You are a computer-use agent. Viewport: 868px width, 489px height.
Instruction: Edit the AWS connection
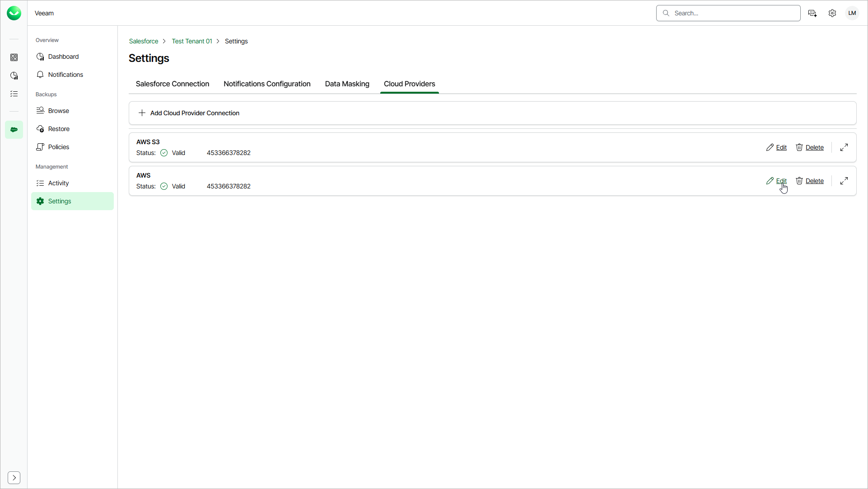777,181
